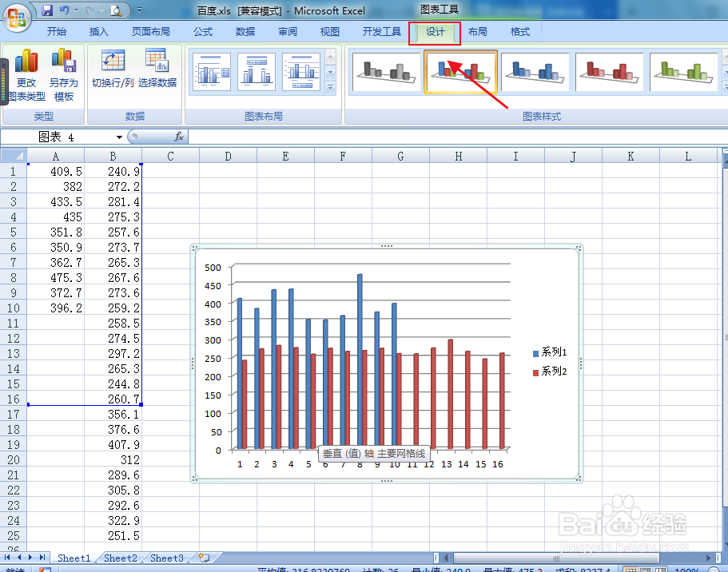Screen dimensions: 728x572
Task: Click 另存为模板 button
Action: [x=64, y=75]
